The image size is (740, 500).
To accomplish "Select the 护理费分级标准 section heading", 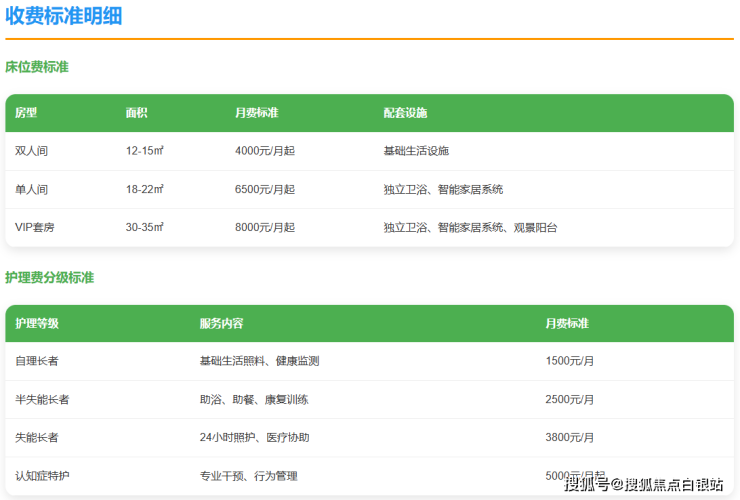I will click(x=50, y=278).
